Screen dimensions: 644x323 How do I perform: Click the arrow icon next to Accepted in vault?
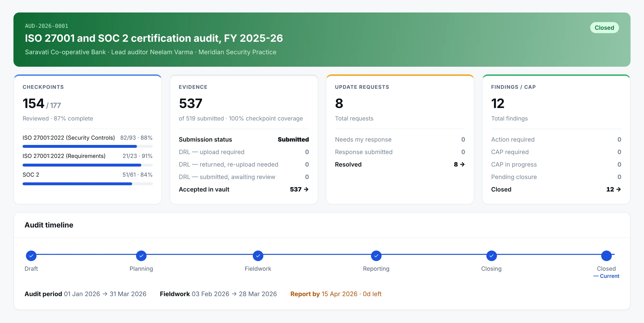306,190
